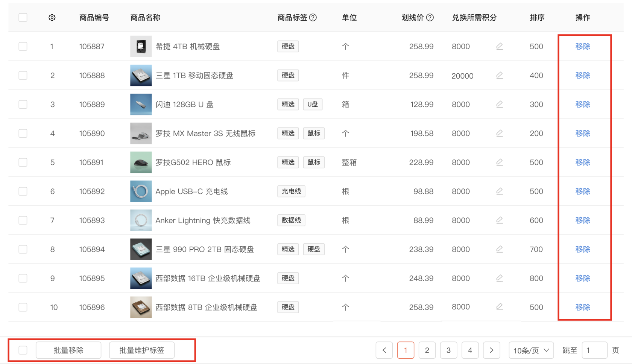Edit points for Apple USB-C 充电线
Screen dimensions: 632x364
click(500, 191)
